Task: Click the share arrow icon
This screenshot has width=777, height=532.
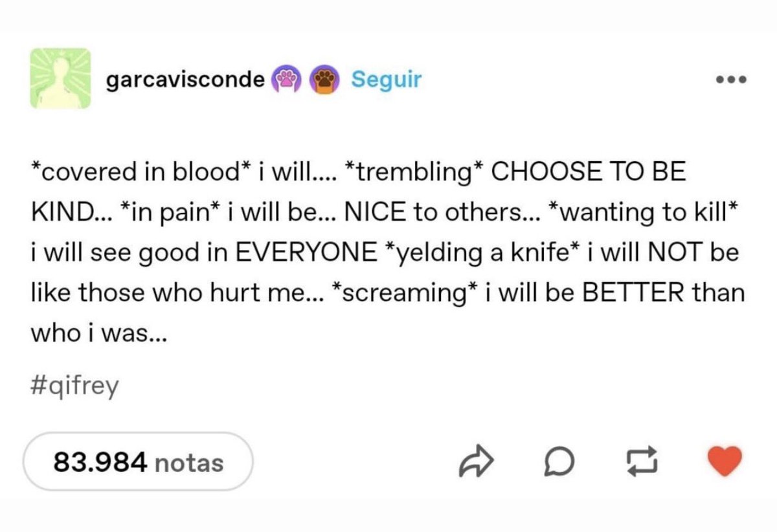Action: pos(476,462)
